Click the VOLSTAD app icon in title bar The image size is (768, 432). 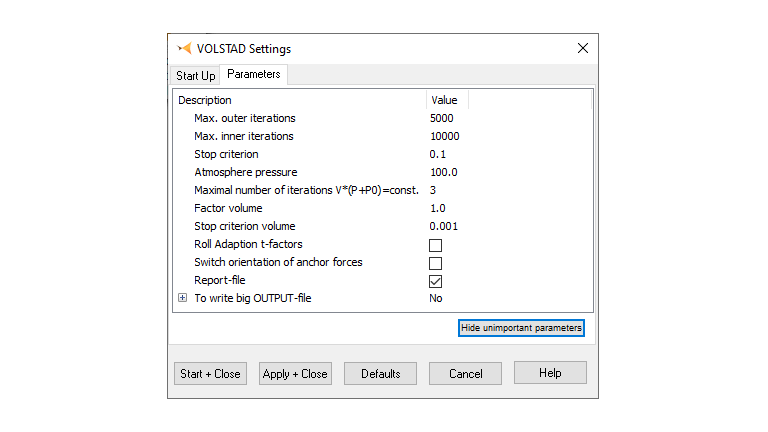[184, 48]
